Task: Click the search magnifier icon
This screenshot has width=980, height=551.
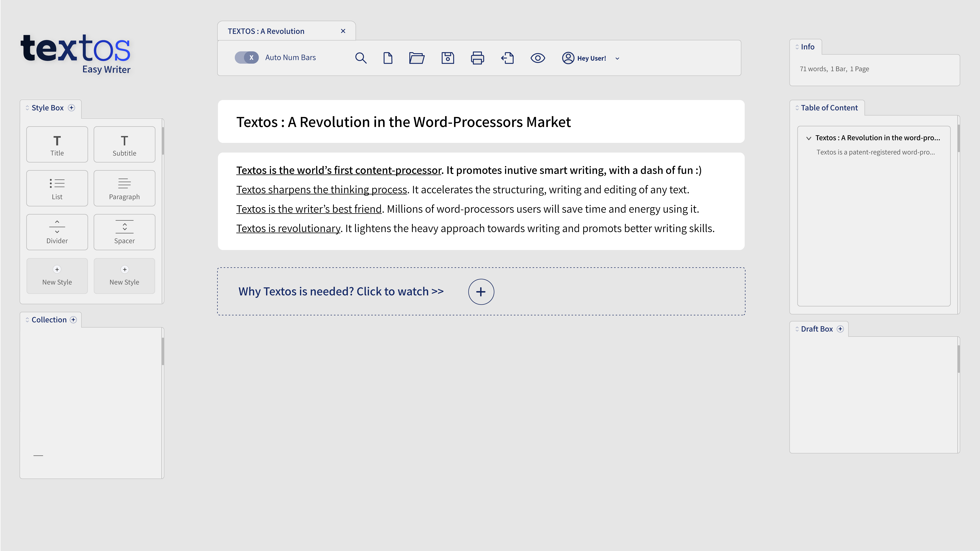Action: tap(361, 58)
